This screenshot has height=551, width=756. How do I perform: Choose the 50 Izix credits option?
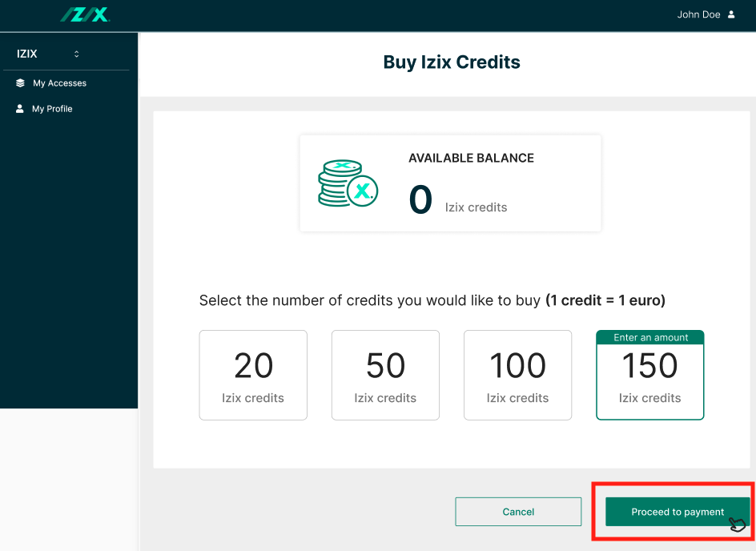tap(385, 375)
